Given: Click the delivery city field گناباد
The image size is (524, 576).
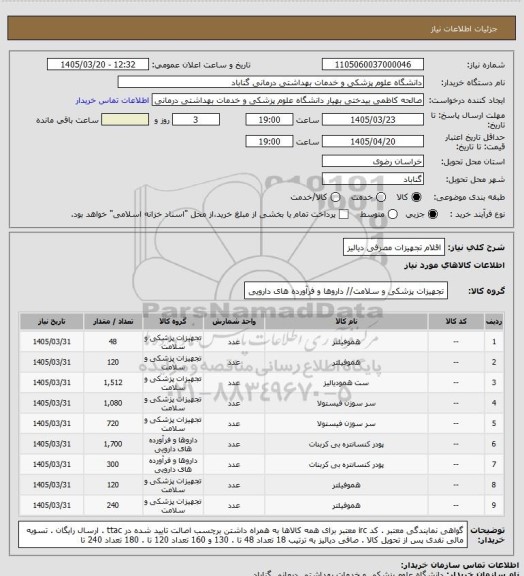Looking at the screenshot, I should (x=373, y=179).
